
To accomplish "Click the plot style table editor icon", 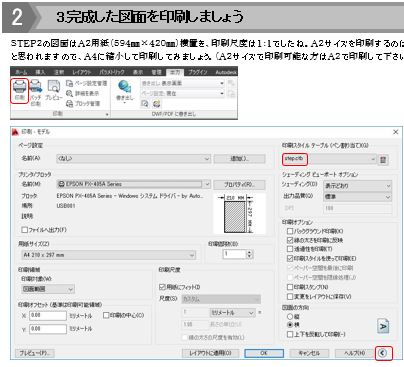I will click(383, 160).
